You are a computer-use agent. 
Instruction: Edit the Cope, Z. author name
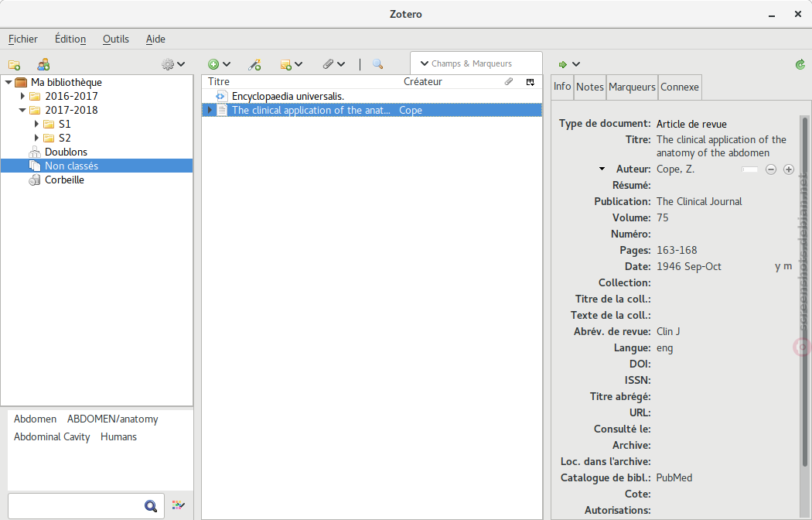click(x=675, y=169)
